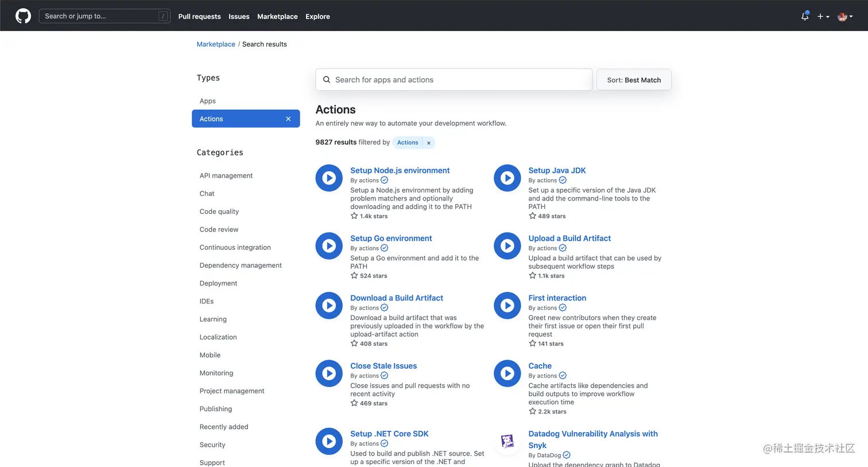
Task: Open the Setup Node.js environment link
Action: coord(400,171)
